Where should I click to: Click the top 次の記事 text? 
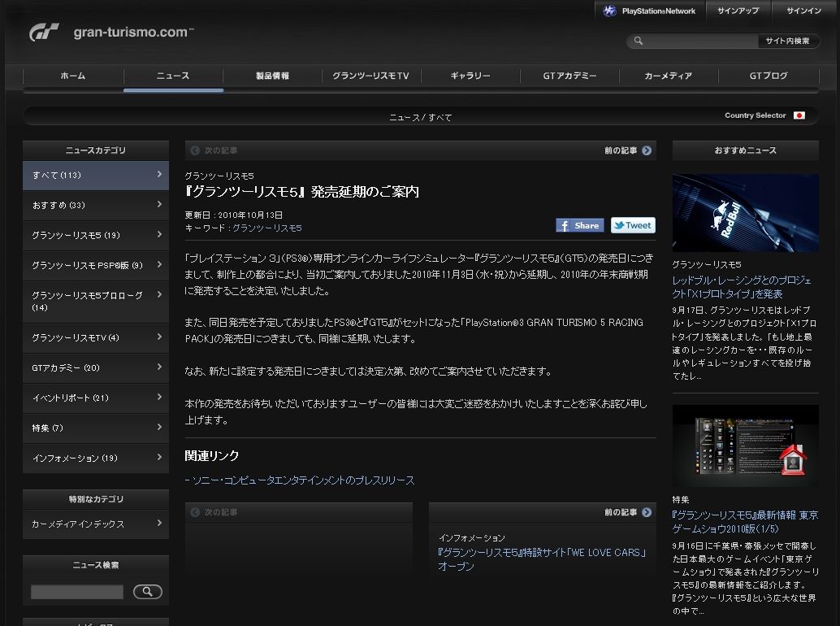(x=220, y=150)
